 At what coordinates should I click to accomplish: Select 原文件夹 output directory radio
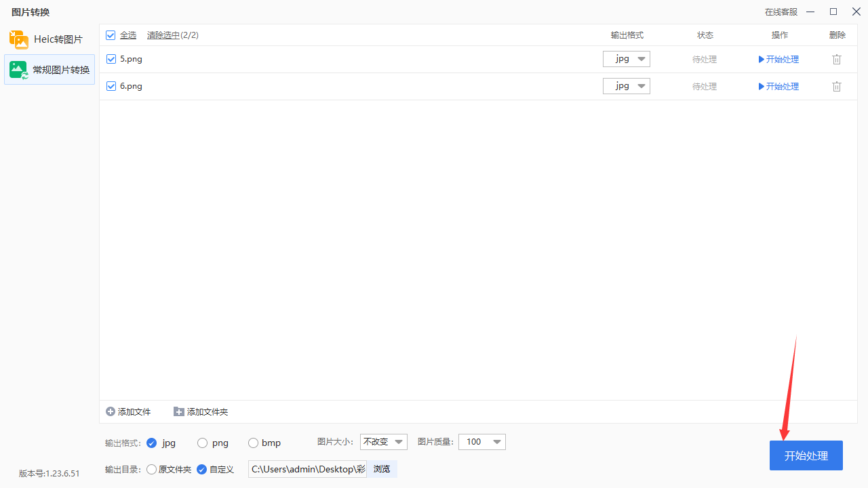pos(151,469)
